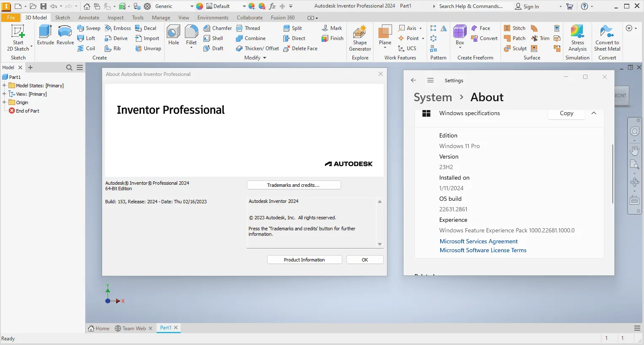Use the Combine tool
644x345 pixels.
(x=251, y=38)
